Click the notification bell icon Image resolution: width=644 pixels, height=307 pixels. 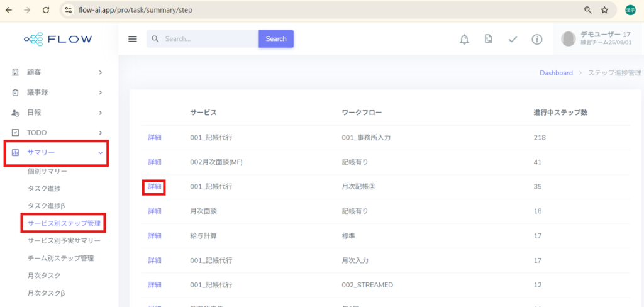[464, 40]
